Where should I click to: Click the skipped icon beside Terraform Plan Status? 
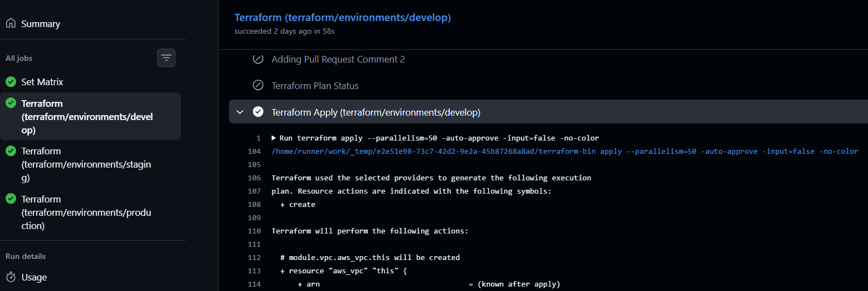pos(258,85)
